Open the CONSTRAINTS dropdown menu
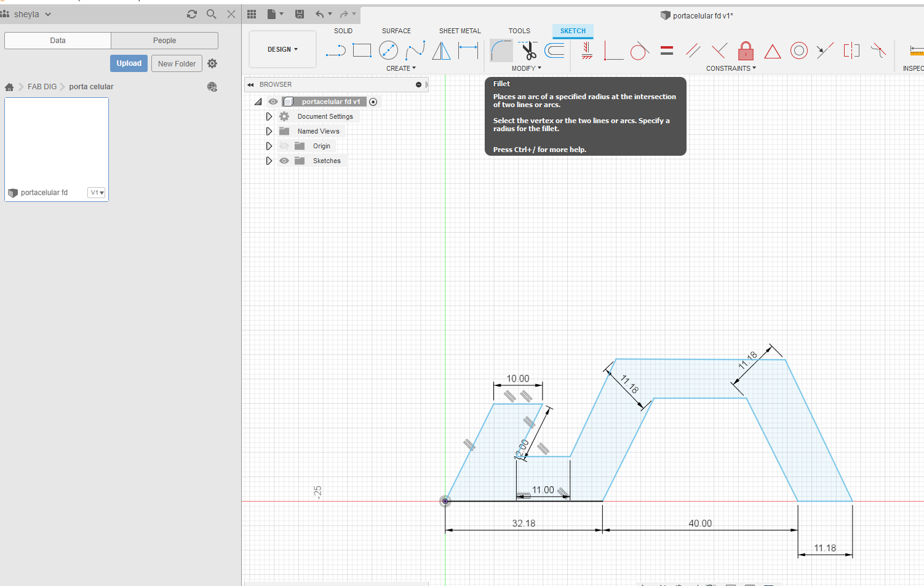This screenshot has width=924, height=586. [x=731, y=68]
